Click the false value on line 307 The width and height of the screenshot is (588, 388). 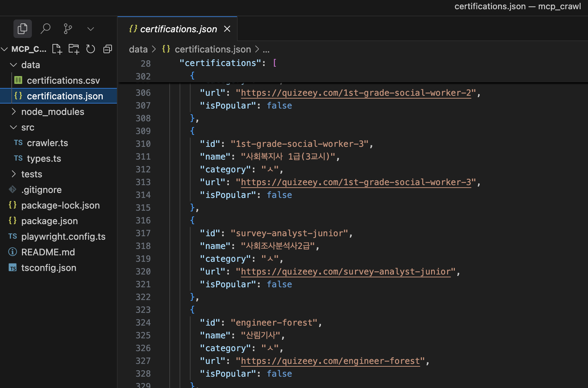click(279, 106)
